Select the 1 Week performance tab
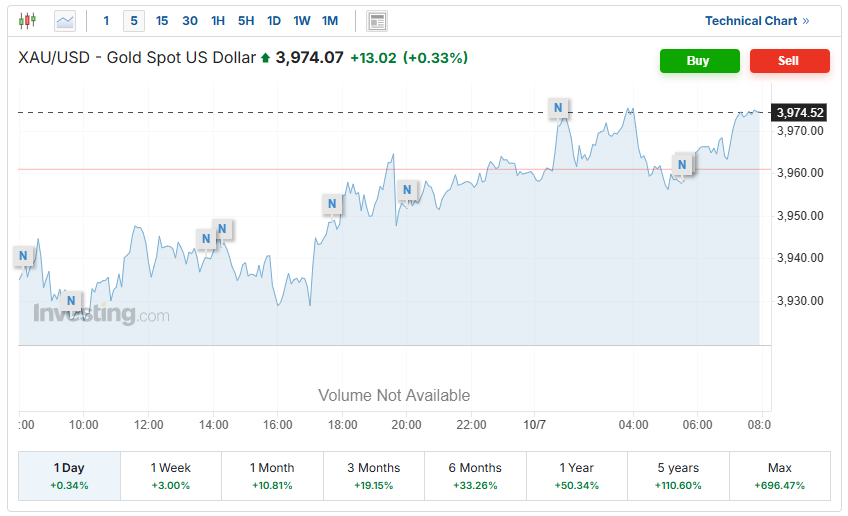Image resolution: width=848 pixels, height=516 pixels. point(170,475)
